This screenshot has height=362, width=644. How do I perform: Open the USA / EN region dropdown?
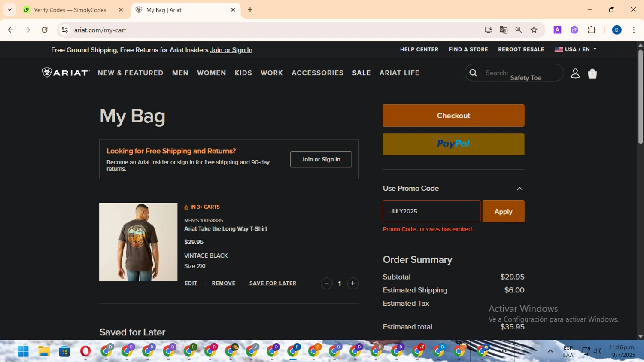pos(575,49)
